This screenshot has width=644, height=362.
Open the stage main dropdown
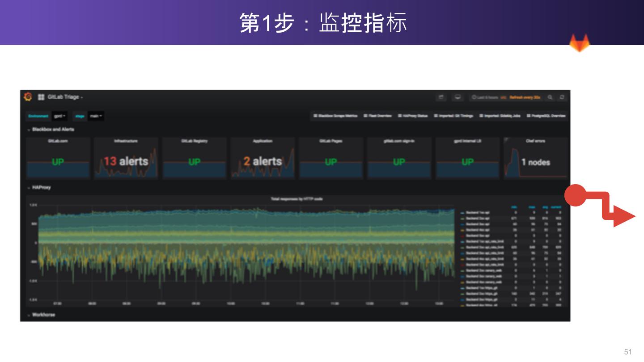[96, 116]
